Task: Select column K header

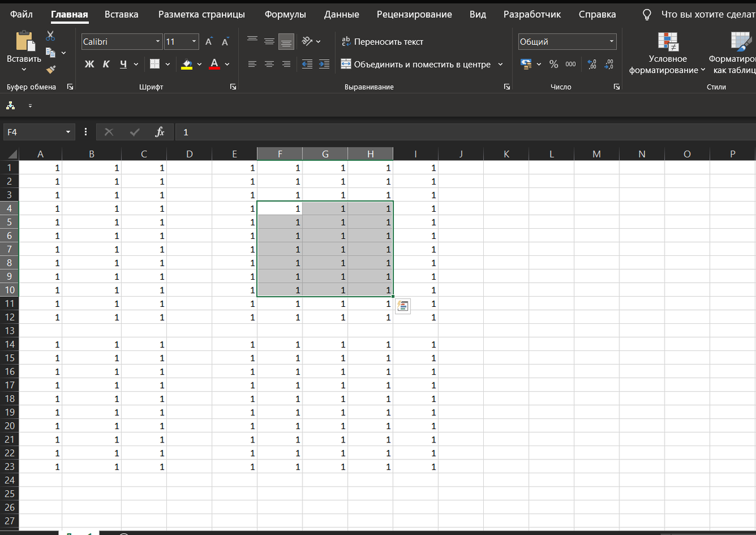Action: click(x=506, y=154)
